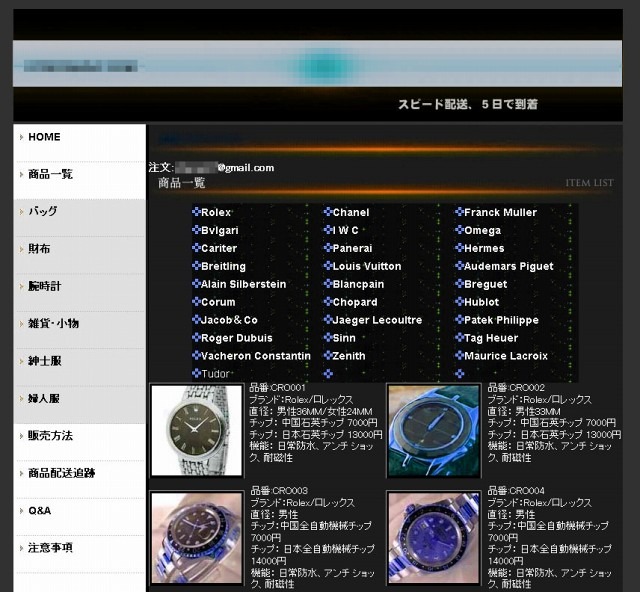Open the Vacheron Constantin brand link
Image resolution: width=640 pixels, height=592 pixels.
click(256, 356)
